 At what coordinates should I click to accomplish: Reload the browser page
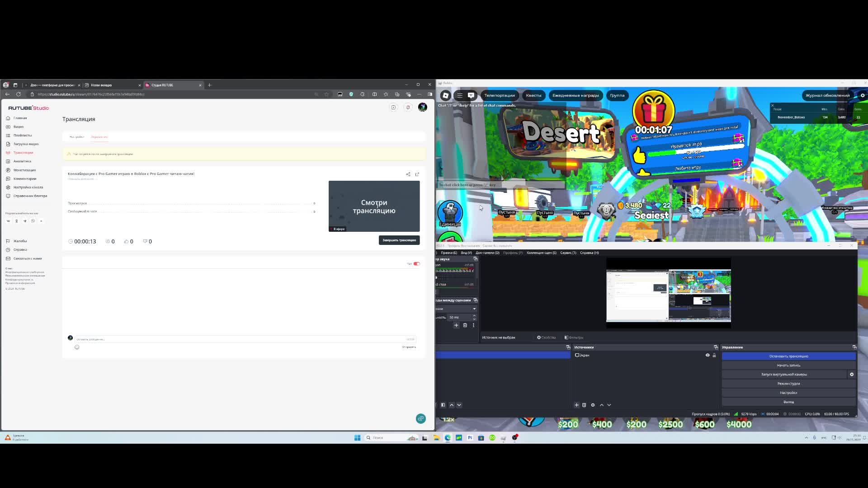click(x=19, y=94)
